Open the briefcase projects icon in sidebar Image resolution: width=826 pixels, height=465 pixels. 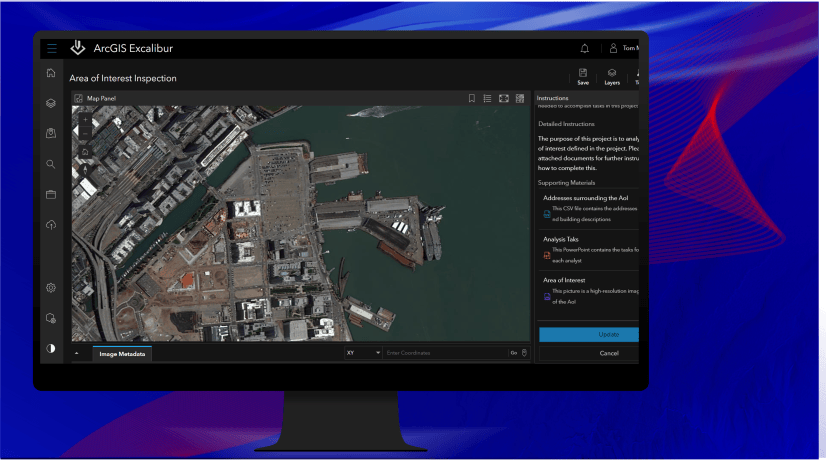(51, 195)
